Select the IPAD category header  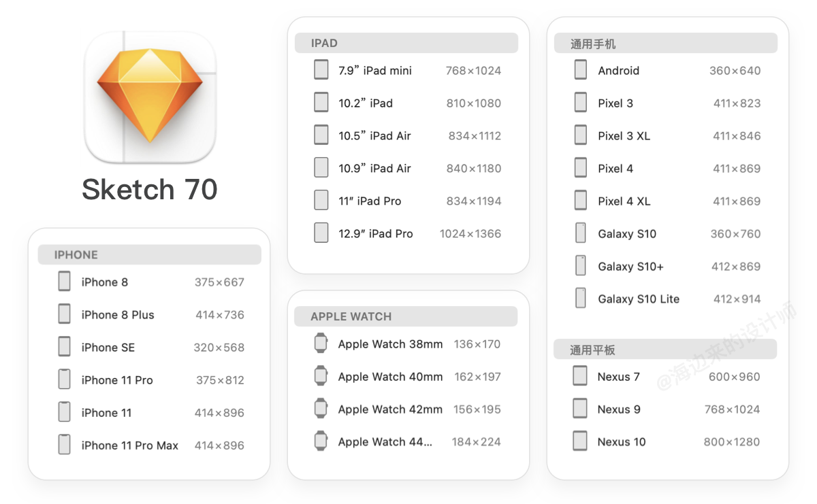(x=406, y=43)
